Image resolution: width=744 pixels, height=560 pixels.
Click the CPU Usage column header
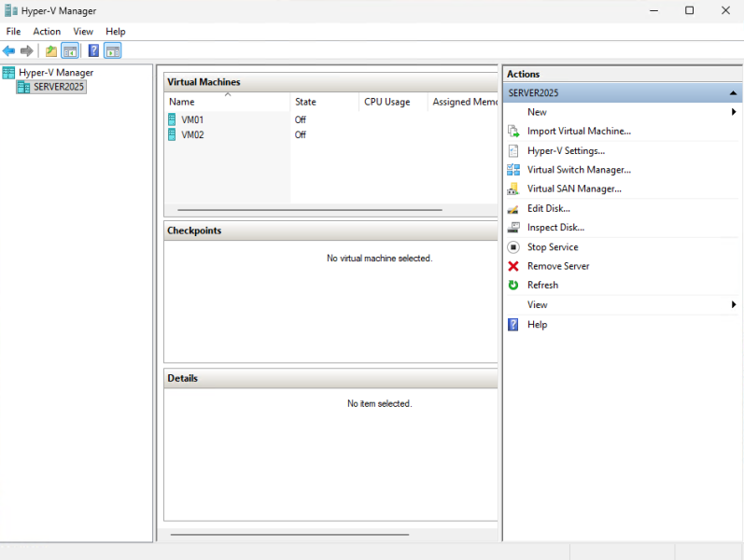coord(393,102)
